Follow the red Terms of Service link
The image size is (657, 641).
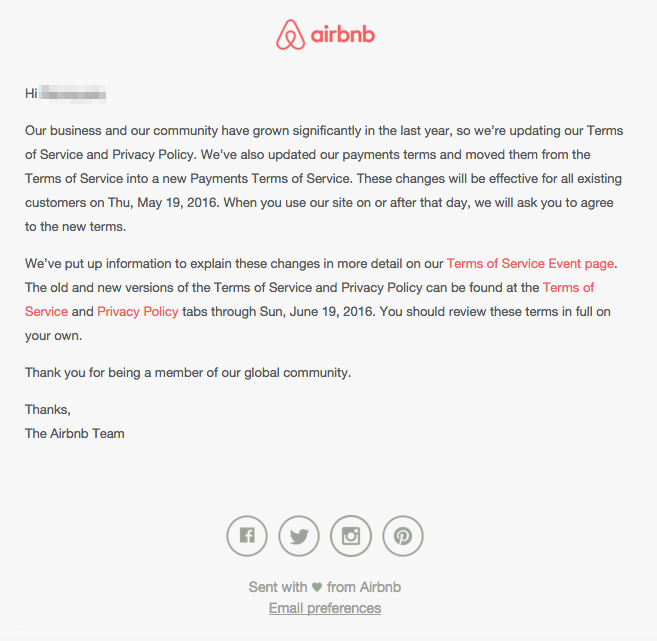[x=568, y=288]
